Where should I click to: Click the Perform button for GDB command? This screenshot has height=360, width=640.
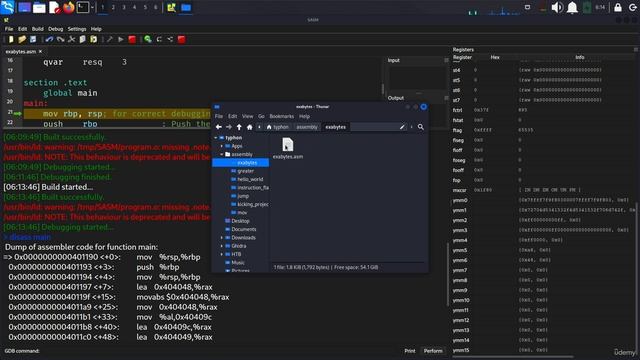coord(433,351)
